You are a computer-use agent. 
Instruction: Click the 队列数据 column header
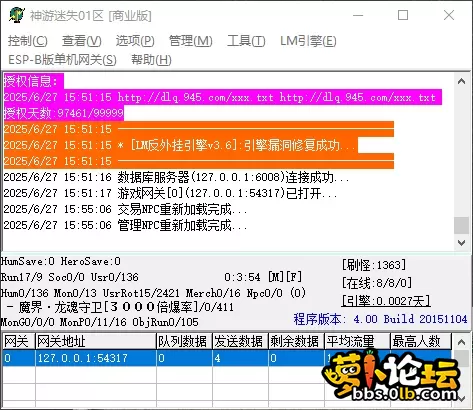(x=184, y=341)
